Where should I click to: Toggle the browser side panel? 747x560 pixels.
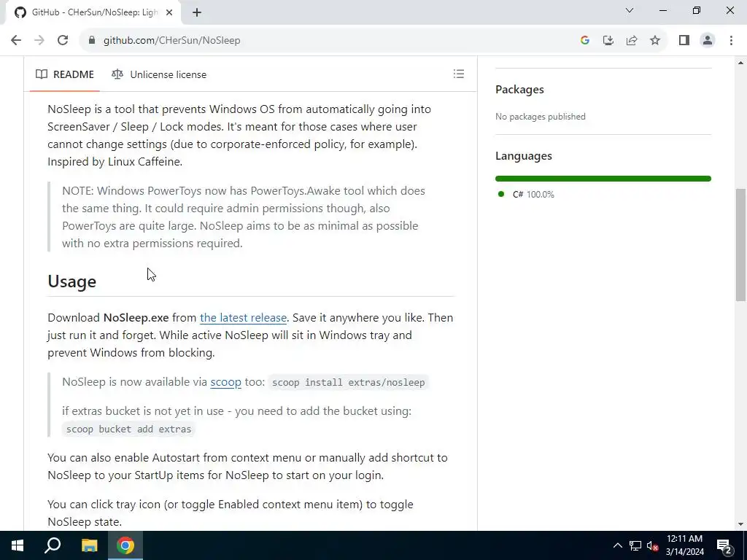(x=684, y=40)
